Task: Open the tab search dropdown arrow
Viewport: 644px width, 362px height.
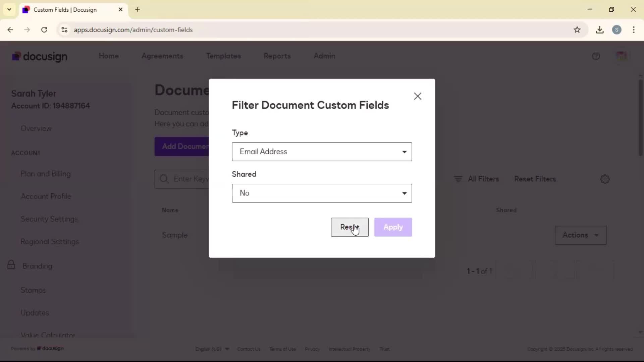Action: [9, 9]
